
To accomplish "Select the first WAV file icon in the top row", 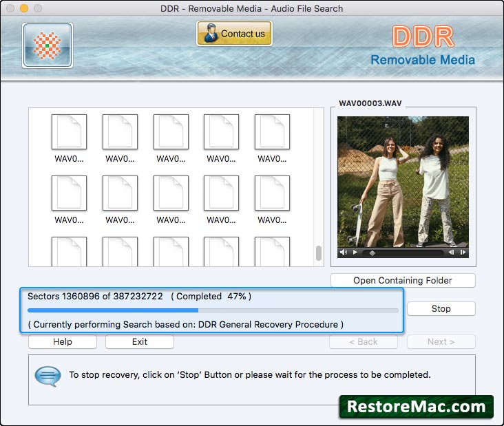I will [69, 131].
